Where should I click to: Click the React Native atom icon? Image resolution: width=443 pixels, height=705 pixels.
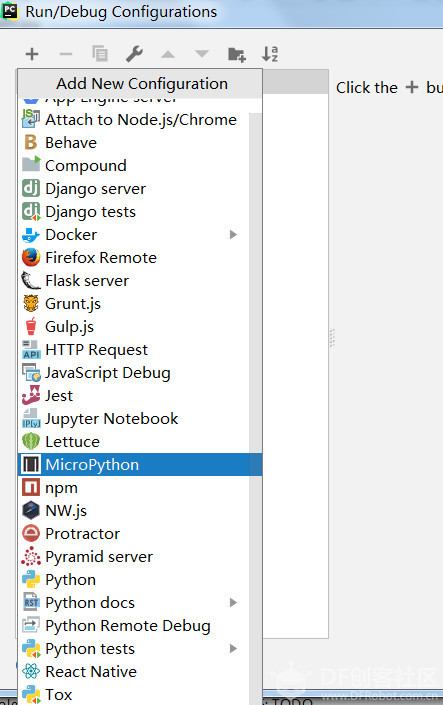point(31,671)
